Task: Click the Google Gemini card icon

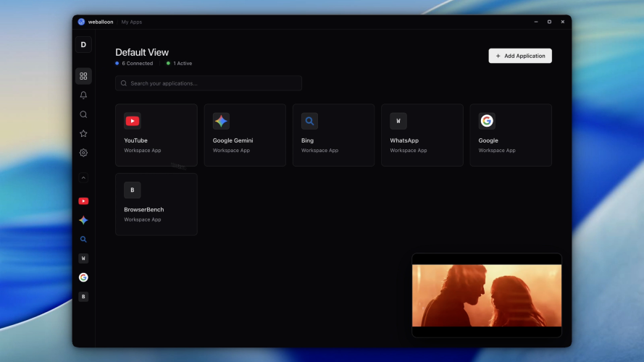Action: point(221,121)
